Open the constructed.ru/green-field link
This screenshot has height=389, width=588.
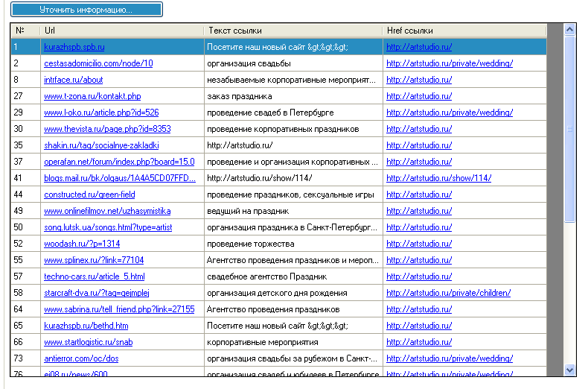[x=89, y=194]
